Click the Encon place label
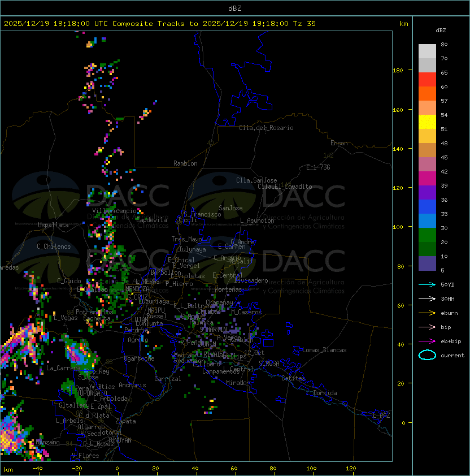 point(339,143)
